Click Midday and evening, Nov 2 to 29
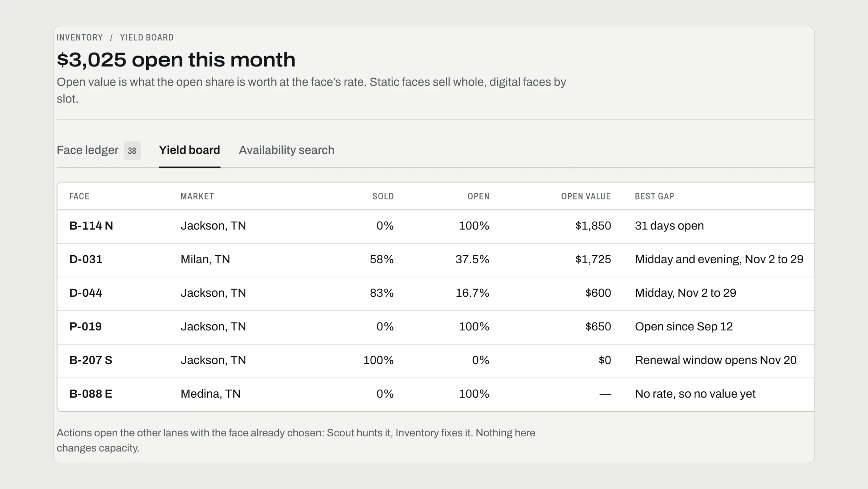This screenshot has width=868, height=489. [719, 259]
